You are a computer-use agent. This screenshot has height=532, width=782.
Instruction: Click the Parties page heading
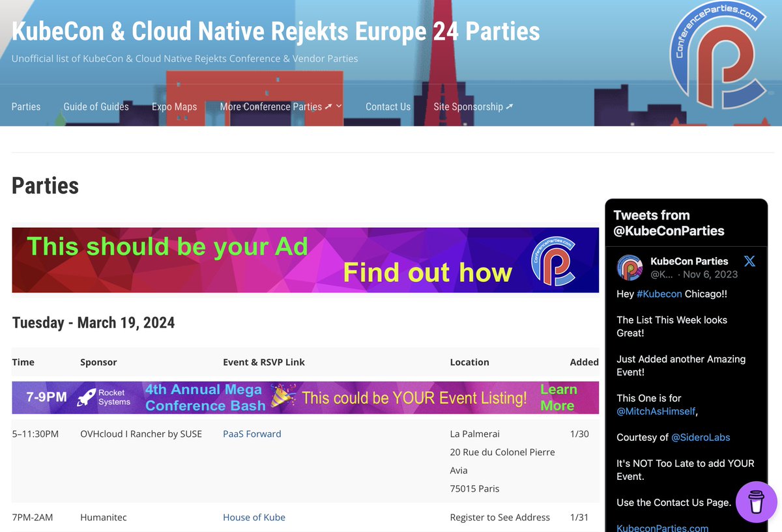[x=45, y=186]
